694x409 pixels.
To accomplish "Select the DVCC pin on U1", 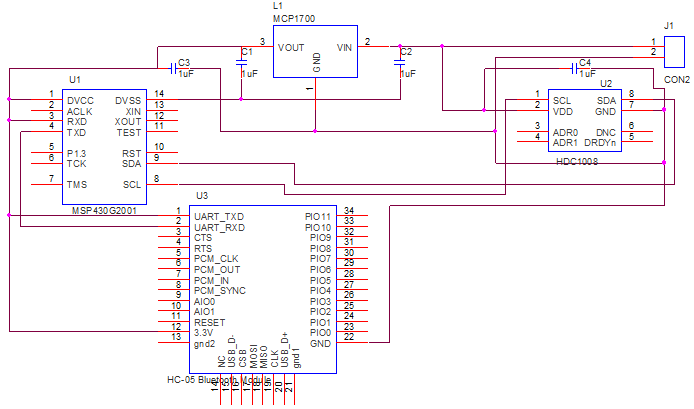I will click(81, 100).
